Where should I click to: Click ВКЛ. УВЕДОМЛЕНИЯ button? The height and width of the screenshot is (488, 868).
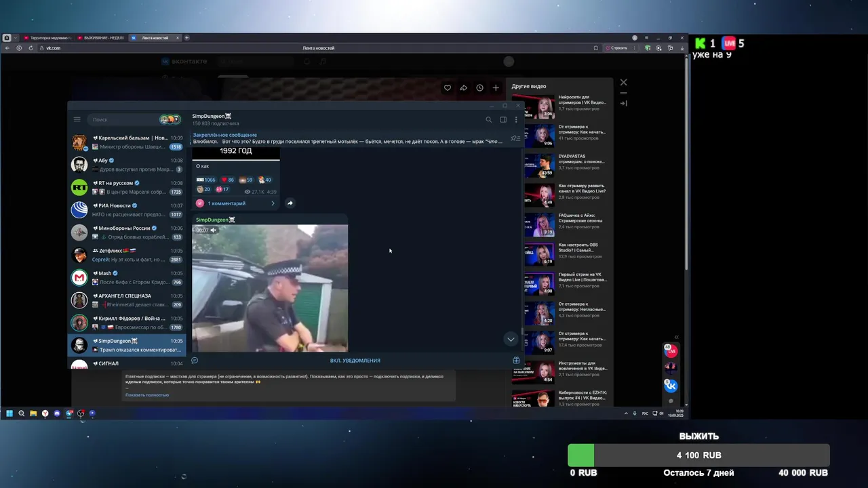pos(355,361)
